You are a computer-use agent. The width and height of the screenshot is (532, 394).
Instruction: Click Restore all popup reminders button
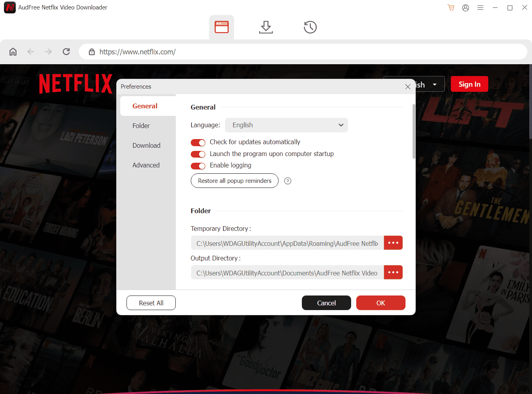coord(235,181)
